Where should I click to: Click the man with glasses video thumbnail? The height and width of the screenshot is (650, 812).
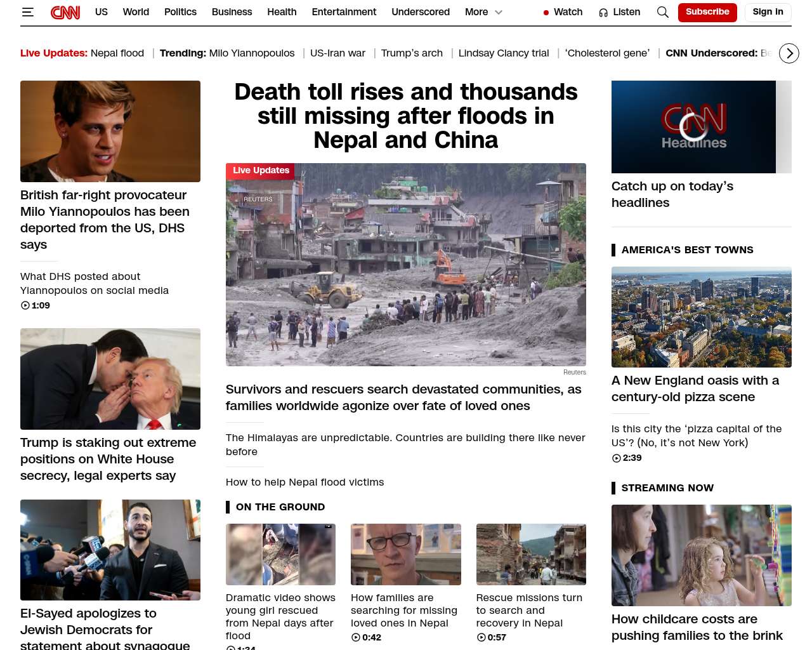pyautogui.click(x=406, y=554)
